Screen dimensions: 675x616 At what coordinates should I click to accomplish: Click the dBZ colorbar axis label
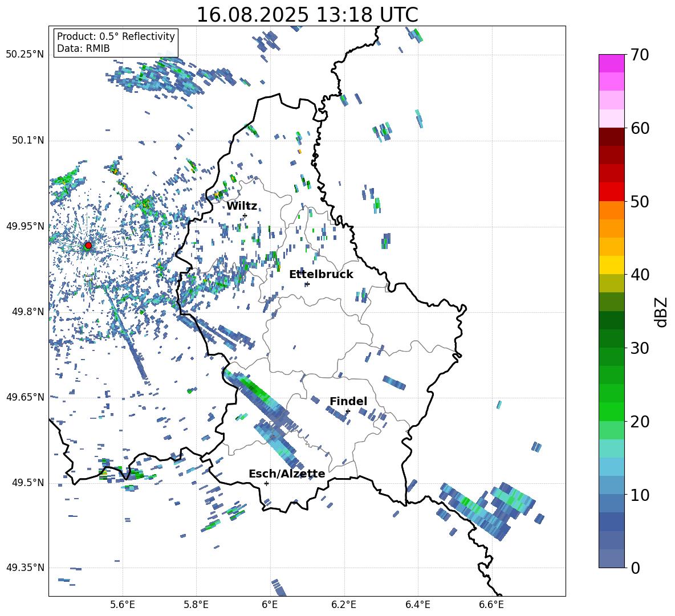pyautogui.click(x=662, y=312)
